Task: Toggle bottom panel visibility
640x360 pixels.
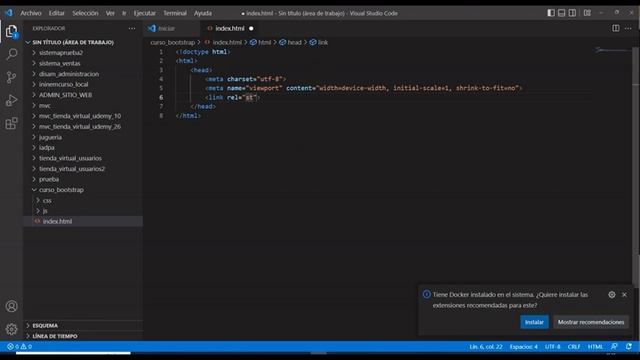Action: tap(562, 13)
